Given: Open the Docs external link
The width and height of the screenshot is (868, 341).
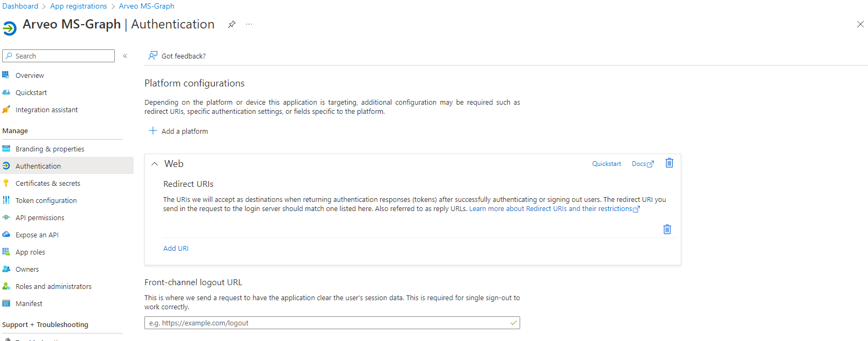Looking at the screenshot, I should (642, 164).
